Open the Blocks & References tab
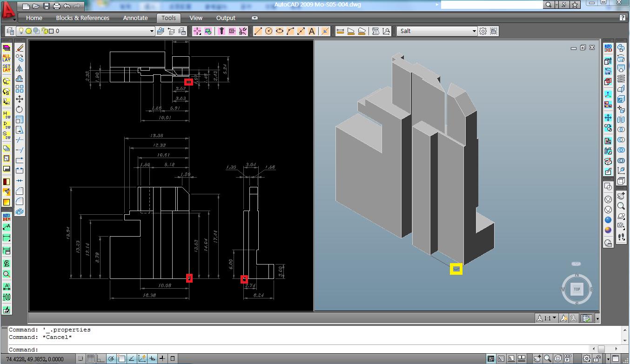This screenshot has width=630, height=364. pyautogui.click(x=82, y=18)
